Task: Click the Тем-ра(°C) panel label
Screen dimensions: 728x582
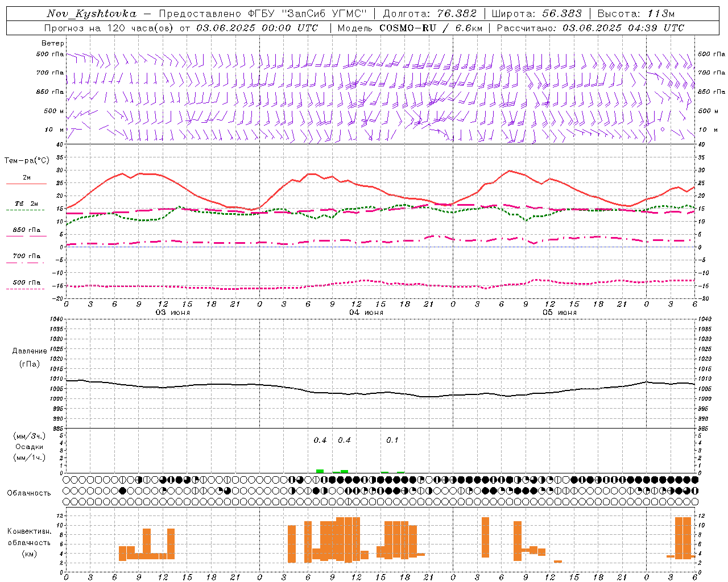Action: pyautogui.click(x=27, y=161)
